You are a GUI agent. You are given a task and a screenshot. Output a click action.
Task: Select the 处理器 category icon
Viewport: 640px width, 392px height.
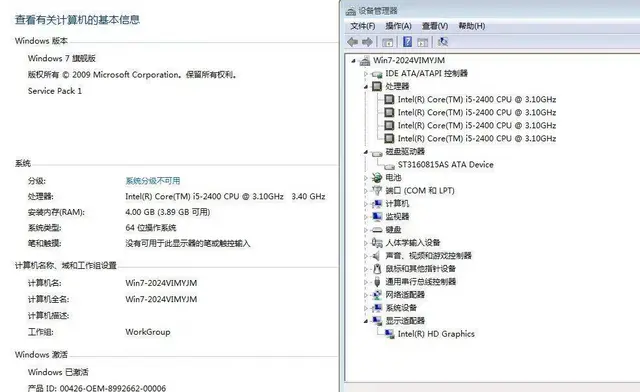377,87
